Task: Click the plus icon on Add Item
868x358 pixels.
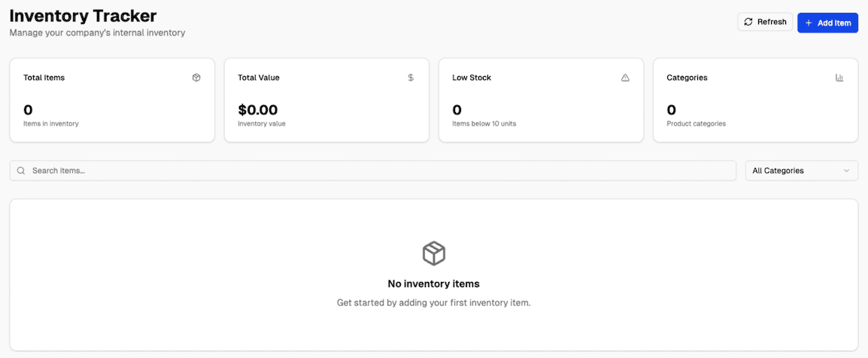Action: click(x=809, y=23)
